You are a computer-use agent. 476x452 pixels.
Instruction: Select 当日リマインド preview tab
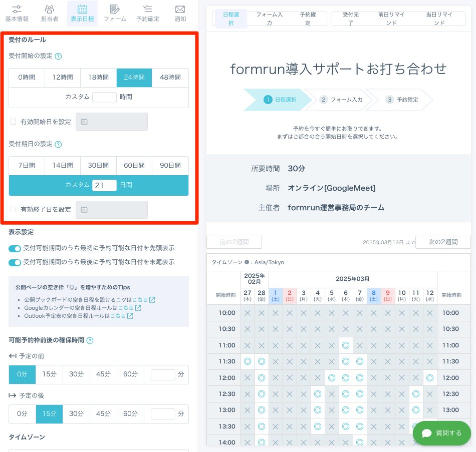click(x=439, y=19)
